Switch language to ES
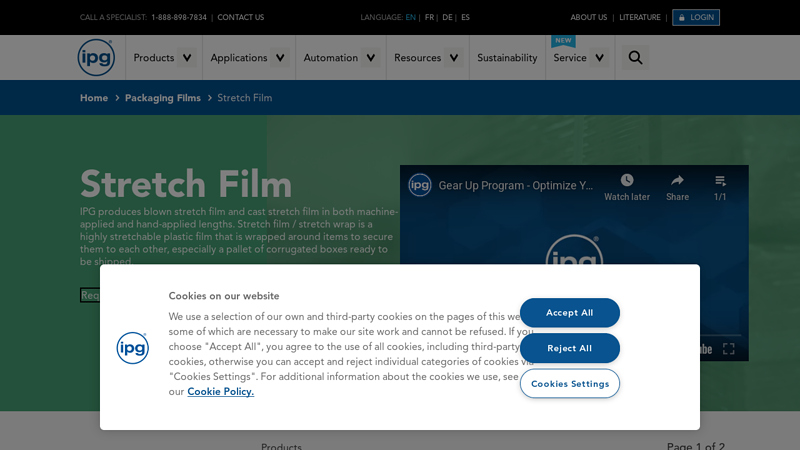The image size is (800, 450). (465, 17)
